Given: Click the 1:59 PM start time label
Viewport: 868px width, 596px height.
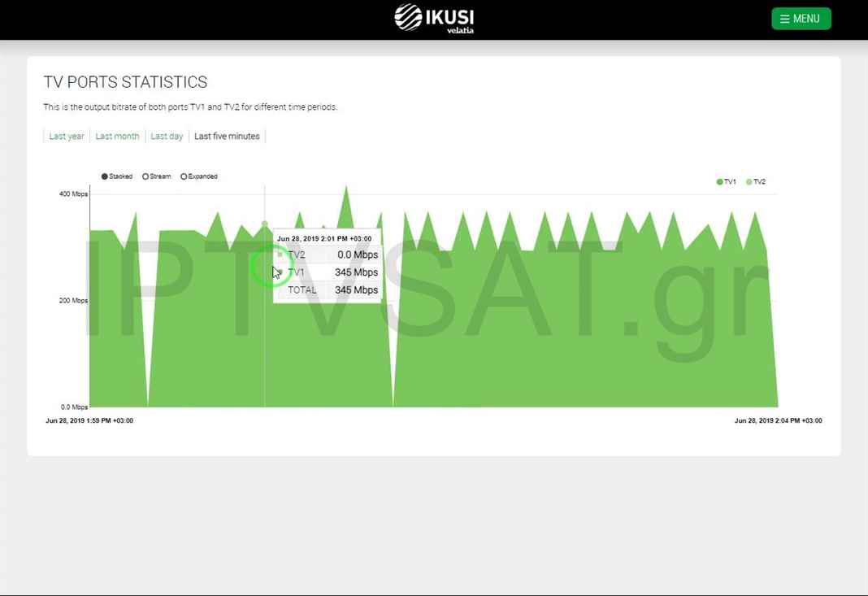Looking at the screenshot, I should pyautogui.click(x=89, y=421).
